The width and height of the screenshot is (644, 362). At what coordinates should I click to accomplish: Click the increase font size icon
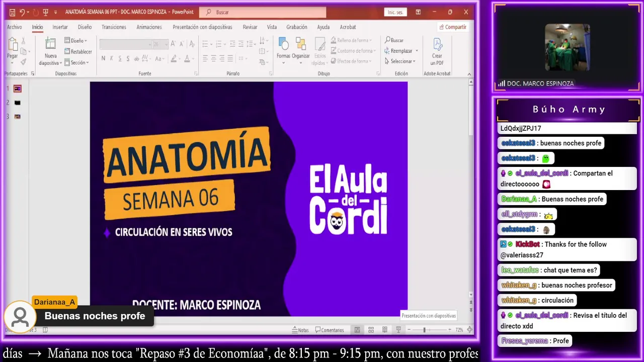[173, 44]
